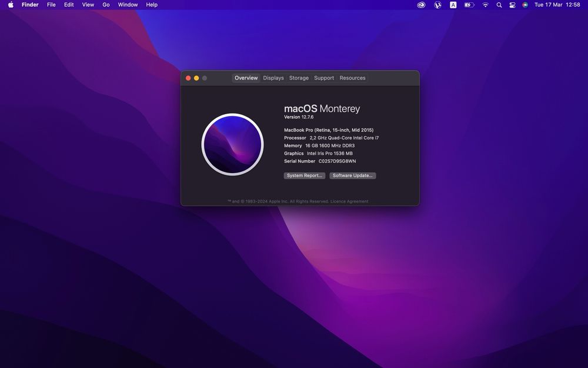Open the Help menu
Image resolution: width=588 pixels, height=368 pixels.
click(x=152, y=5)
